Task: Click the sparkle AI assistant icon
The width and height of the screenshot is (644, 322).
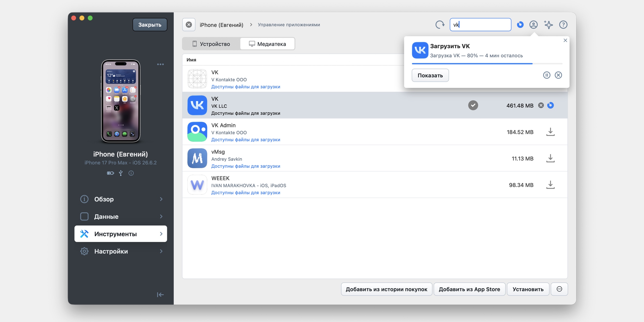Action: pyautogui.click(x=548, y=25)
